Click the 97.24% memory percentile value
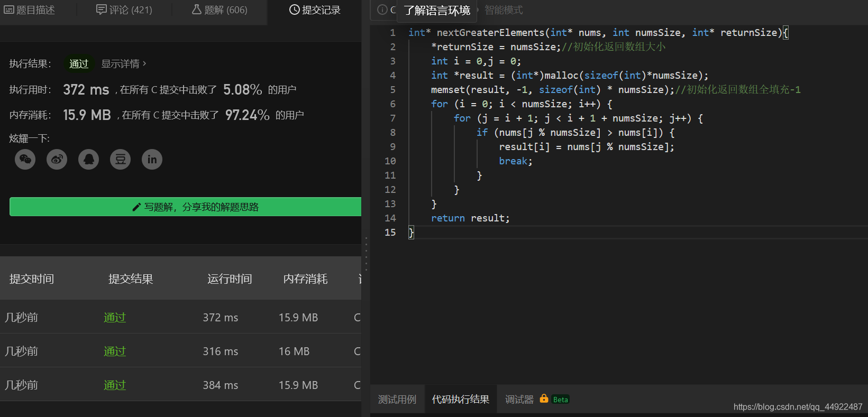Screen dimensions: 868x417 (248, 115)
